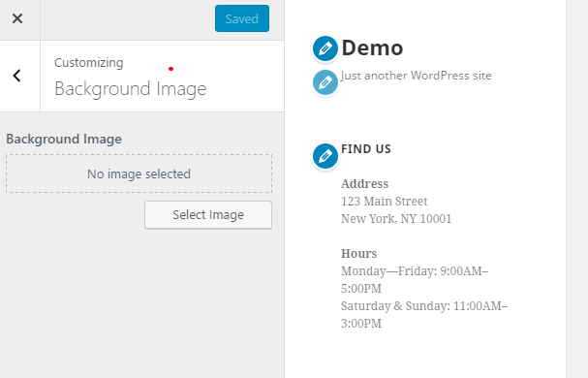Image resolution: width=588 pixels, height=378 pixels.
Task: Go back using the left chevron arrow
Action: 16,76
